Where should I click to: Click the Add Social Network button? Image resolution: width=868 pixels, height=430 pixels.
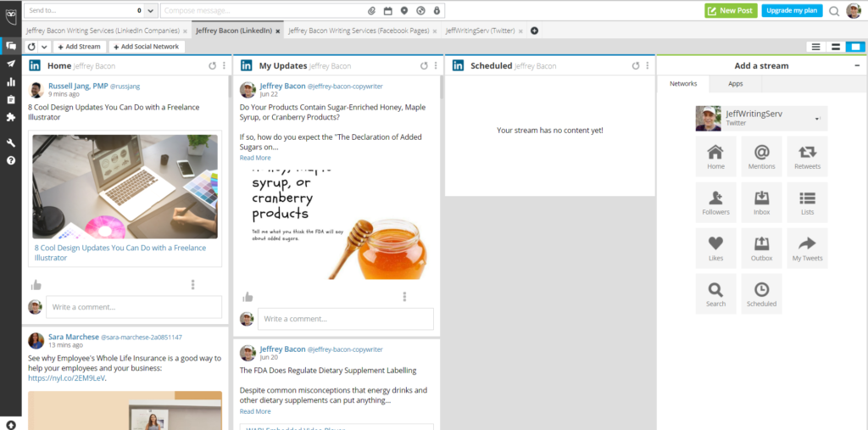(x=147, y=47)
